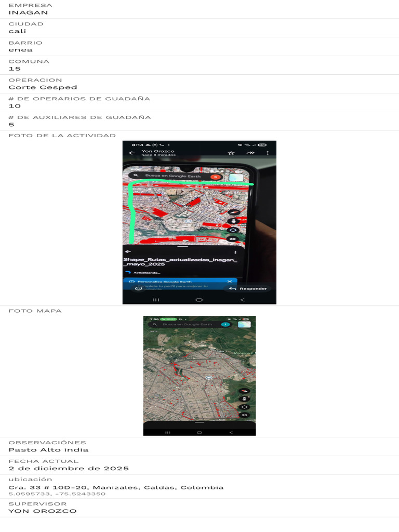Select the operarios de guadaña value 10

coord(15,106)
